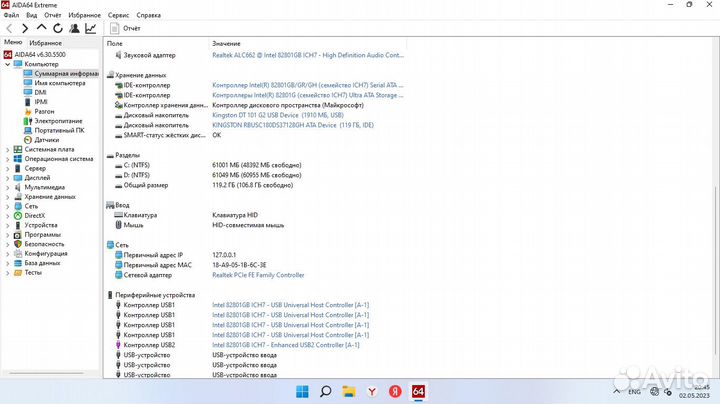Open the Вид menu

coord(32,15)
